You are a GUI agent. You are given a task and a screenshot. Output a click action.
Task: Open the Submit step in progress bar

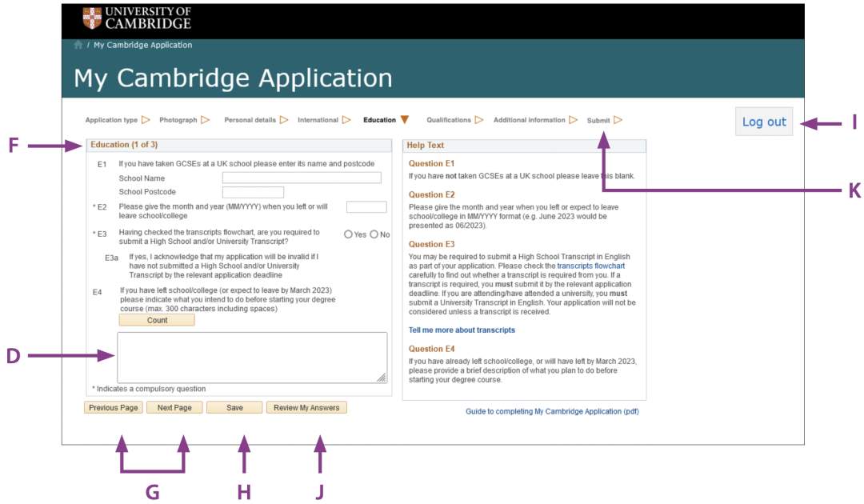click(598, 121)
